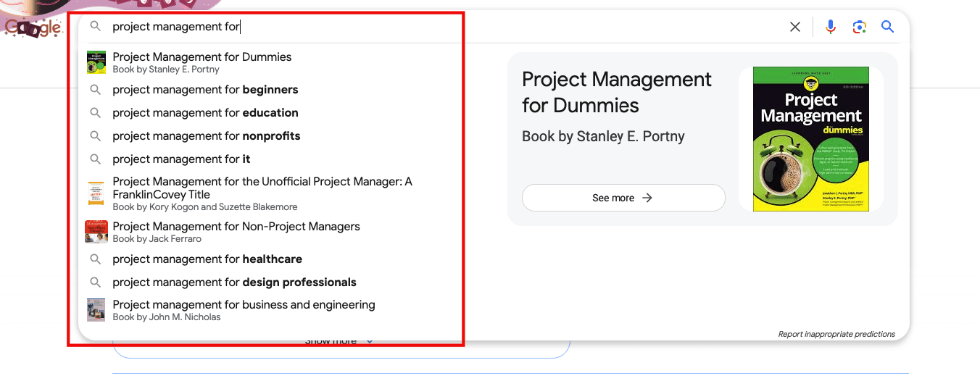Choose 'project management for nonprofits' suggestion
The image size is (980, 381).
click(206, 136)
